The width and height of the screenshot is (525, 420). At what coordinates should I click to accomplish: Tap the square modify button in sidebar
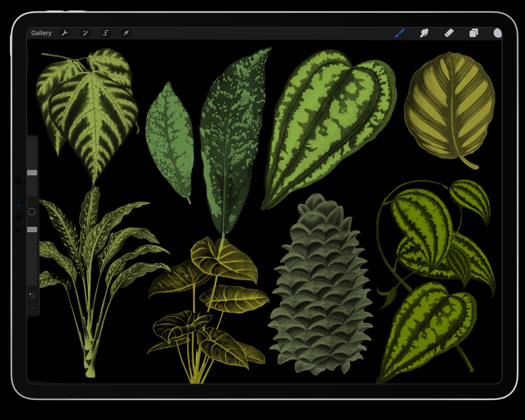(x=32, y=212)
